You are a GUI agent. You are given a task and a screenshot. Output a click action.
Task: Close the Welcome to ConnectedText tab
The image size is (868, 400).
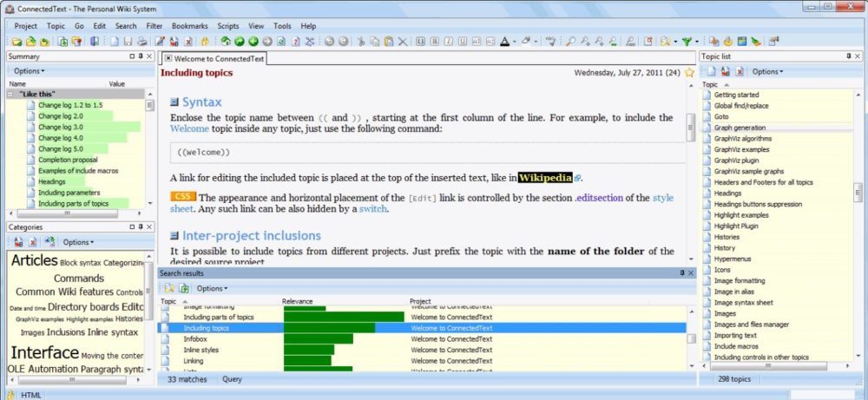tap(168, 58)
